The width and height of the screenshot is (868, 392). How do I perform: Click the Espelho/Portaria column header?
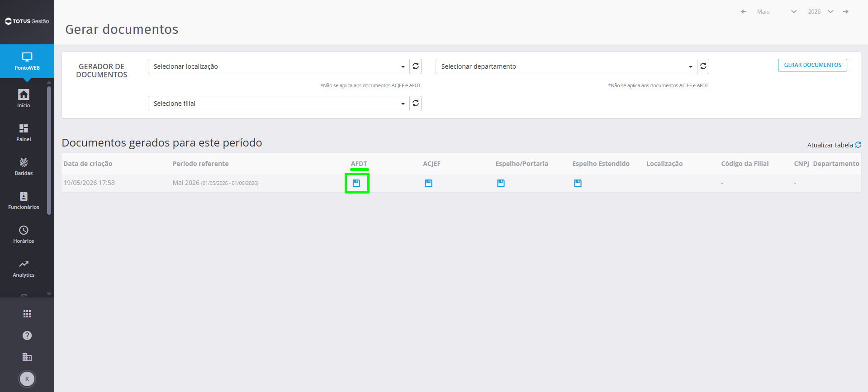(x=522, y=164)
